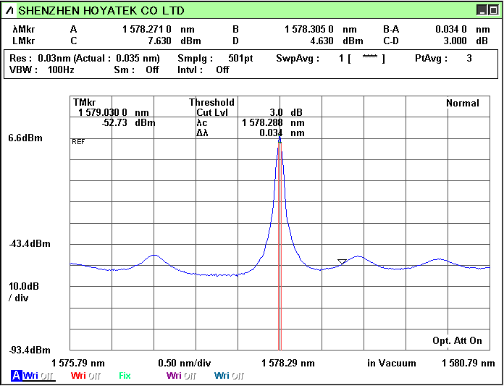
Task: Click the SwpAvg value readout
Action: 362,58
